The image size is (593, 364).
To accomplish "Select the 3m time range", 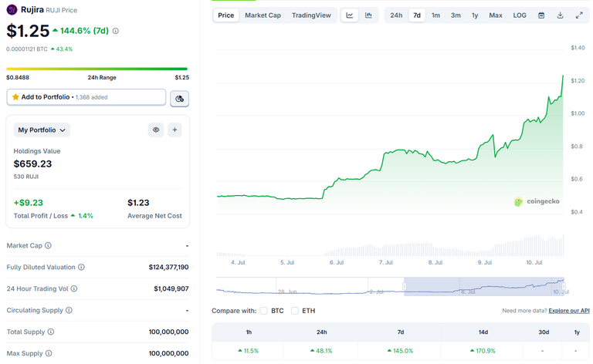I will coord(456,15).
